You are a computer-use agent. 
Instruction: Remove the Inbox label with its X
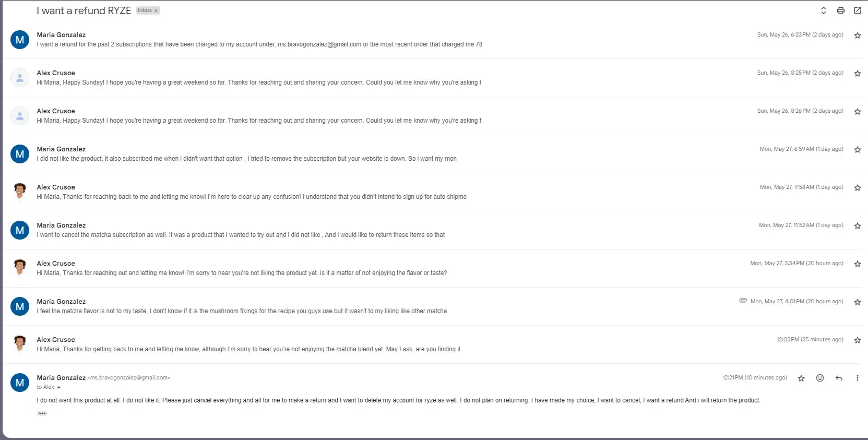pyautogui.click(x=156, y=10)
